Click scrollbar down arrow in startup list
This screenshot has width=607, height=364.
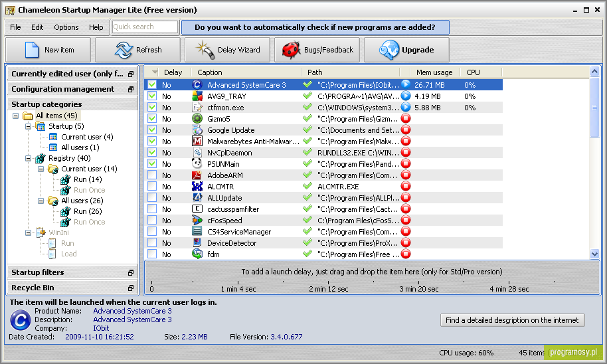(594, 254)
